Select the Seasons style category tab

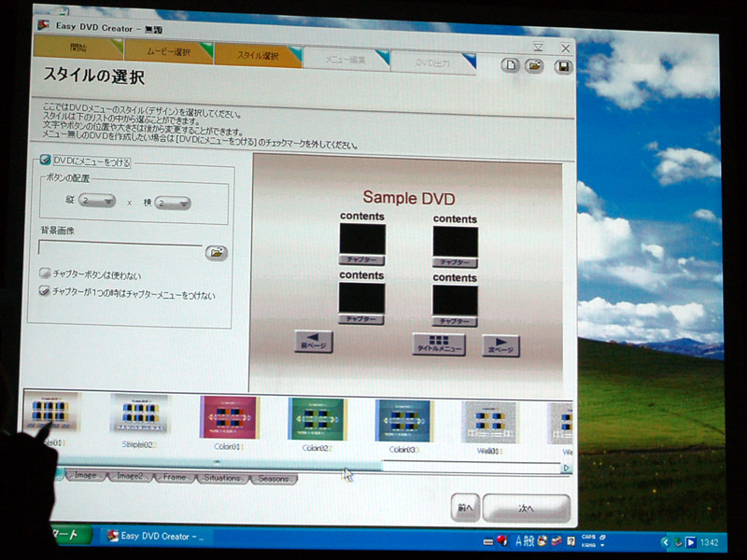274,479
